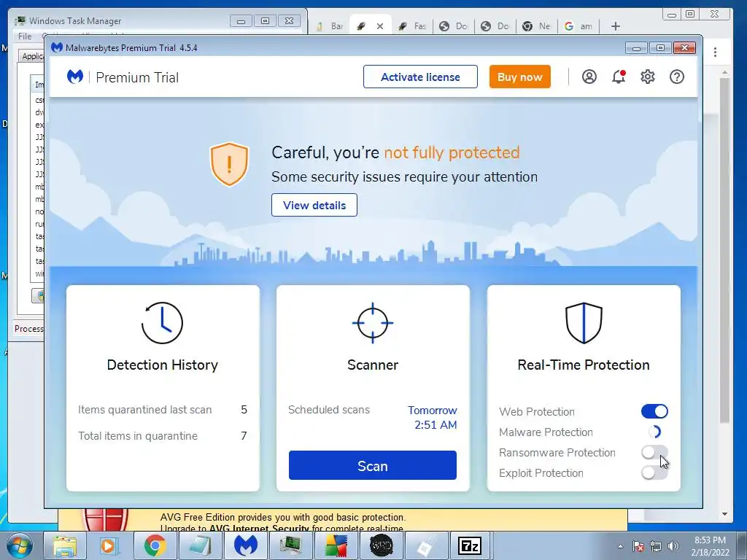Click the Malwarebytes taskbar icon
Screen dimensions: 747x560
click(245, 545)
